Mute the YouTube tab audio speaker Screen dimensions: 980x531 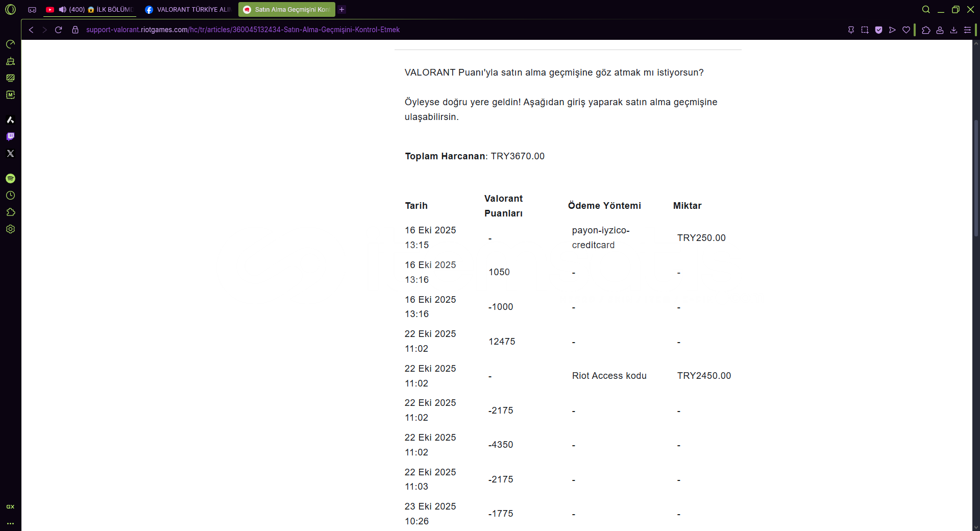coord(62,10)
